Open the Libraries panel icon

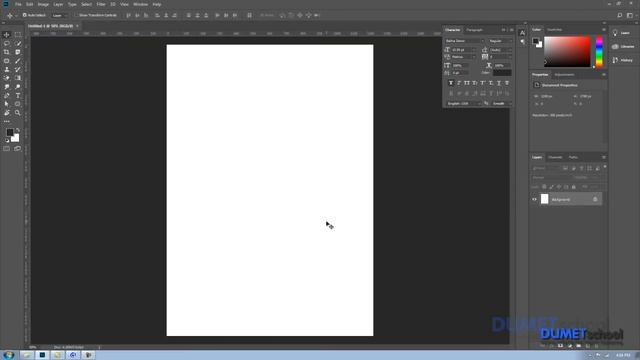pos(615,47)
